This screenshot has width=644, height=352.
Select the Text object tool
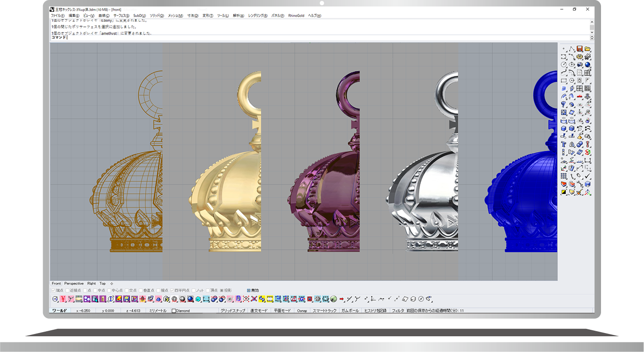[564, 144]
